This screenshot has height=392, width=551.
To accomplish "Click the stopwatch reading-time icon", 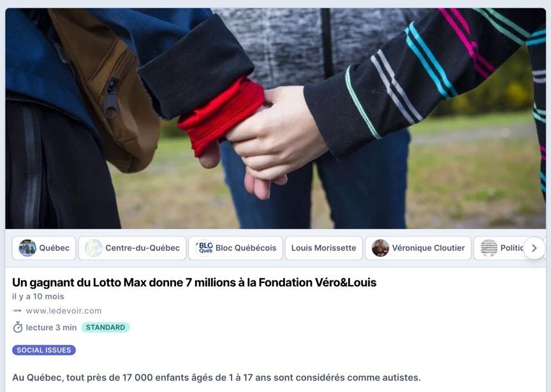I will (x=18, y=328).
